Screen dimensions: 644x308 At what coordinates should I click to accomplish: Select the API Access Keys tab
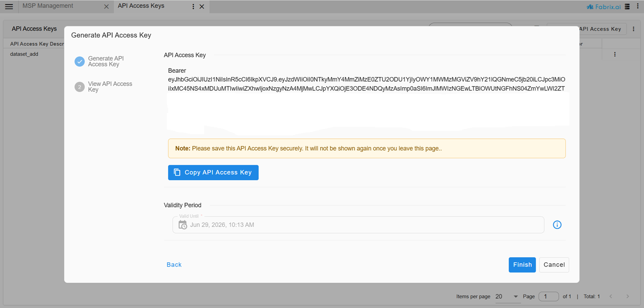coord(141,6)
